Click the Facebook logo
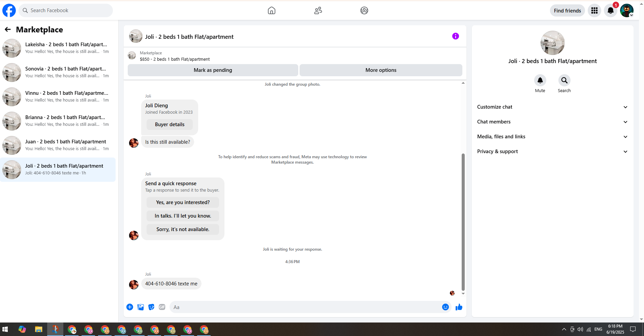This screenshot has height=336, width=644. coord(9,10)
